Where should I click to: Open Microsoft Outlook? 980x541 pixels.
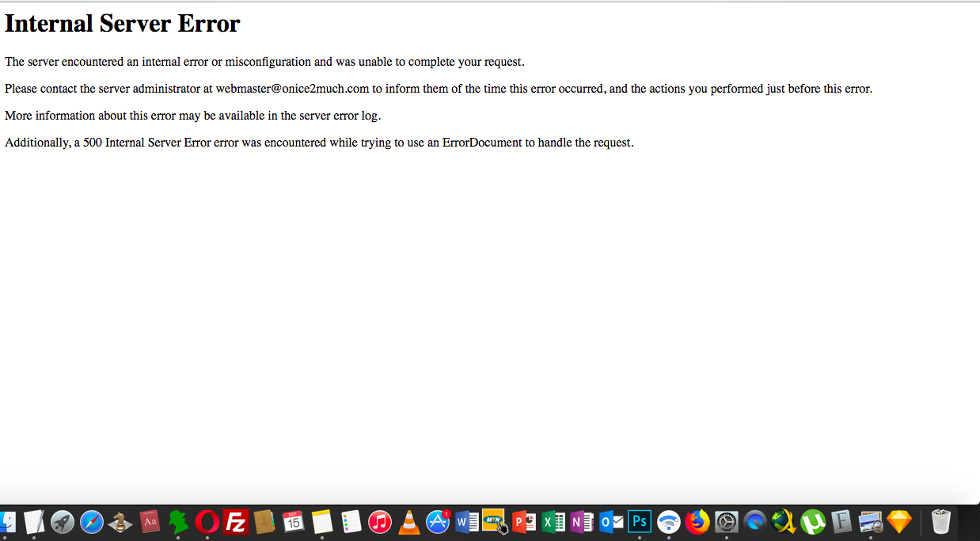click(611, 522)
